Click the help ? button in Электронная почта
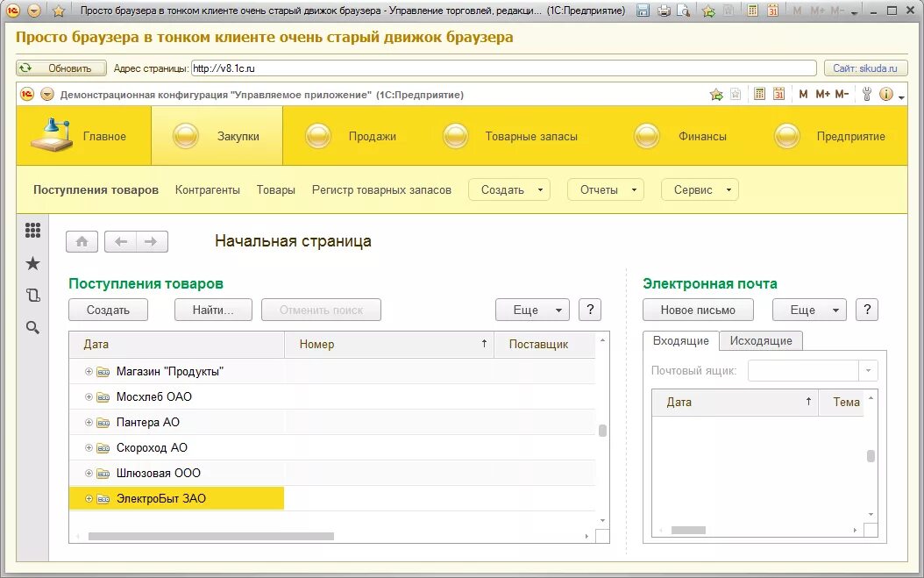Image resolution: width=924 pixels, height=578 pixels. (x=867, y=310)
